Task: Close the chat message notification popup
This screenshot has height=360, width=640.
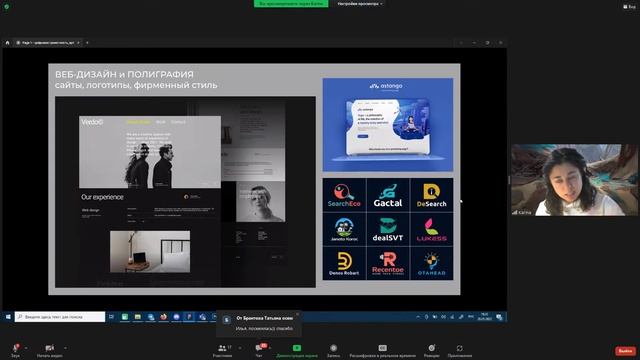Action: (297, 314)
